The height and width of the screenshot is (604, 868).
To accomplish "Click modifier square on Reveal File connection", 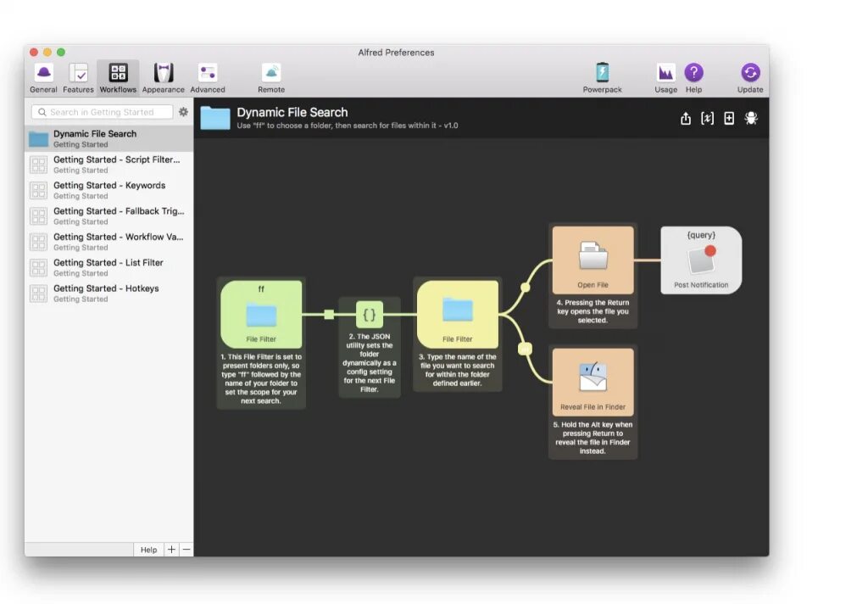I will click(525, 349).
